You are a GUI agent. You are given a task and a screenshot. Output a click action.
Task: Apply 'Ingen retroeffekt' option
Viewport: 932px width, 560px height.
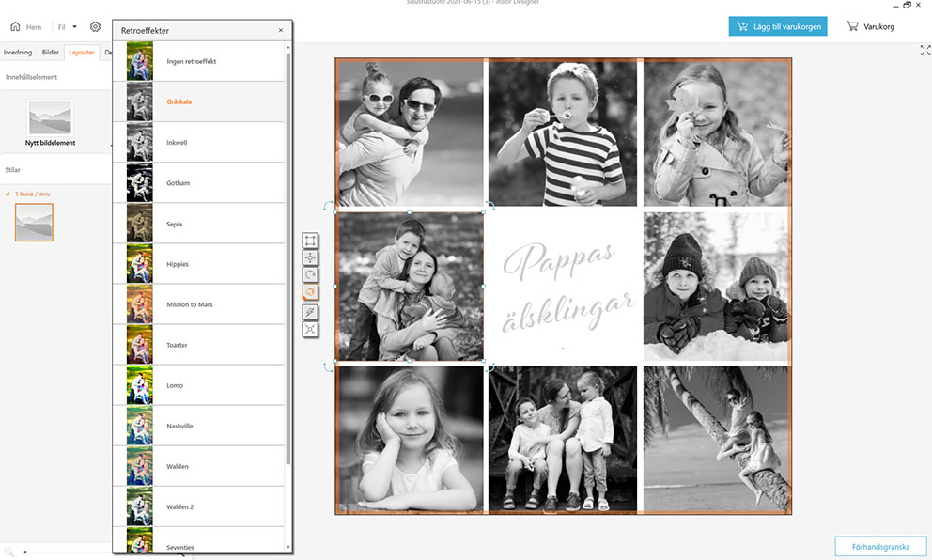click(x=198, y=61)
